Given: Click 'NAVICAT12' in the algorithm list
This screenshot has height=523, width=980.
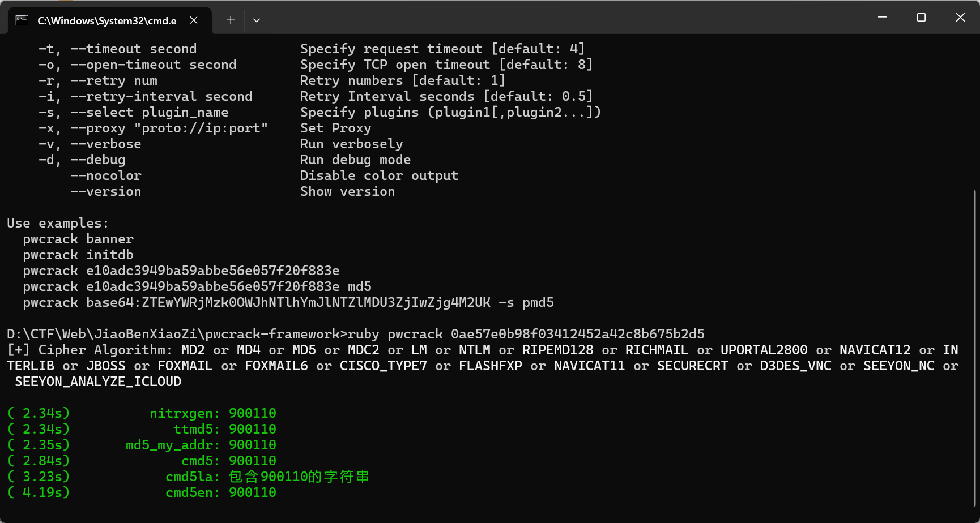Looking at the screenshot, I should click(875, 350).
